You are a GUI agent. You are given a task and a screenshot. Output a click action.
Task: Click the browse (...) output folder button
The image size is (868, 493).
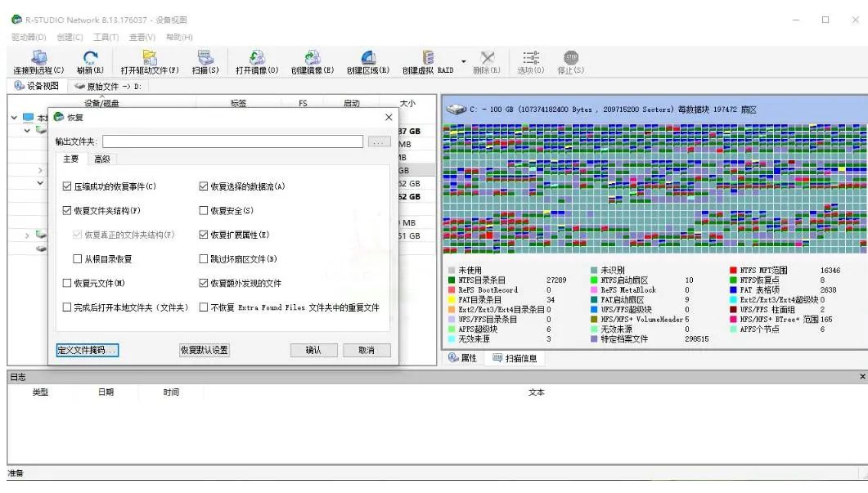point(379,141)
